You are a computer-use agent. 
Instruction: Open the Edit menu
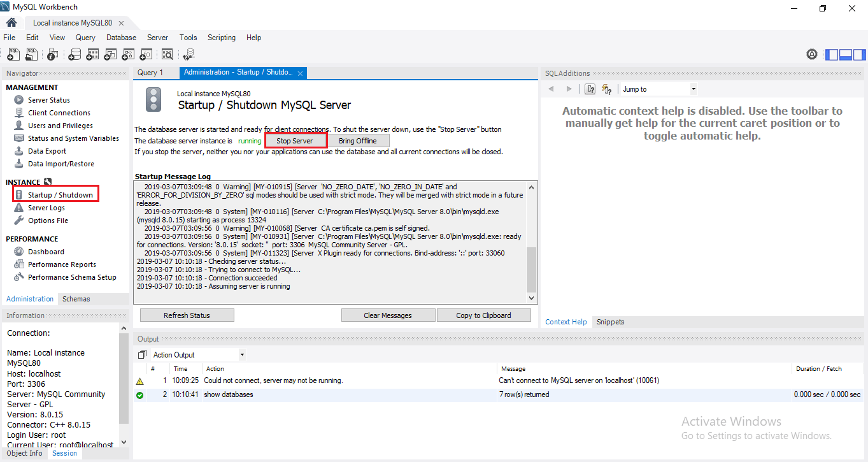coord(32,38)
